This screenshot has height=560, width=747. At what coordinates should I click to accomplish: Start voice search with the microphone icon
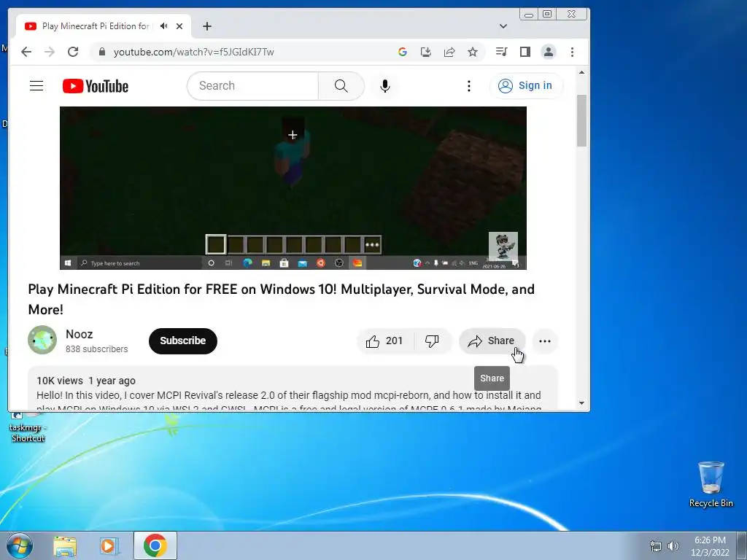pos(385,86)
